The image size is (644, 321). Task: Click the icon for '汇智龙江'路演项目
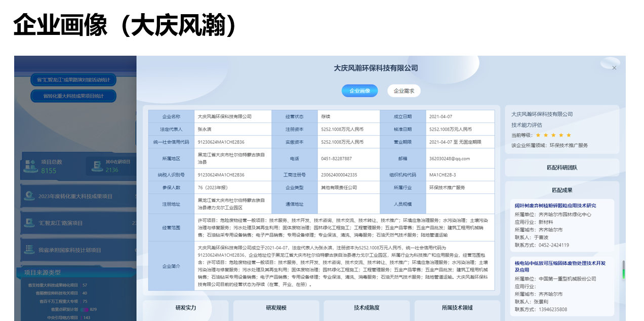tap(29, 223)
